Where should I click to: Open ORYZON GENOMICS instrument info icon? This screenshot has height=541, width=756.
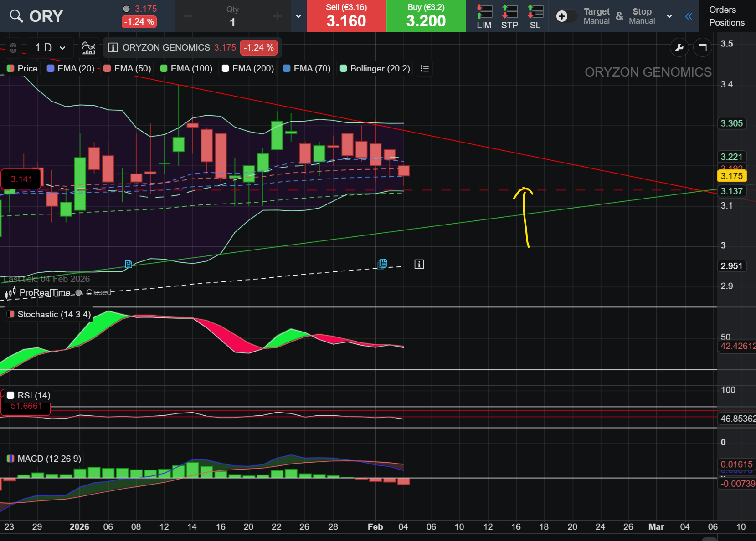point(113,47)
